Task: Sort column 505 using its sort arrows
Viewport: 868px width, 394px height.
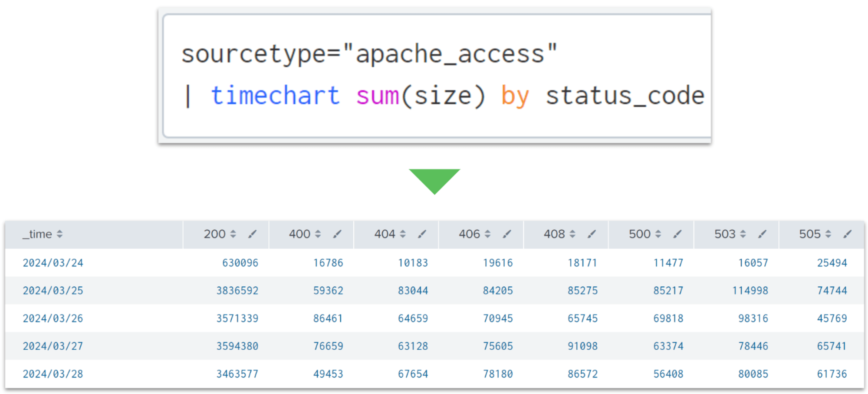Action: point(828,234)
